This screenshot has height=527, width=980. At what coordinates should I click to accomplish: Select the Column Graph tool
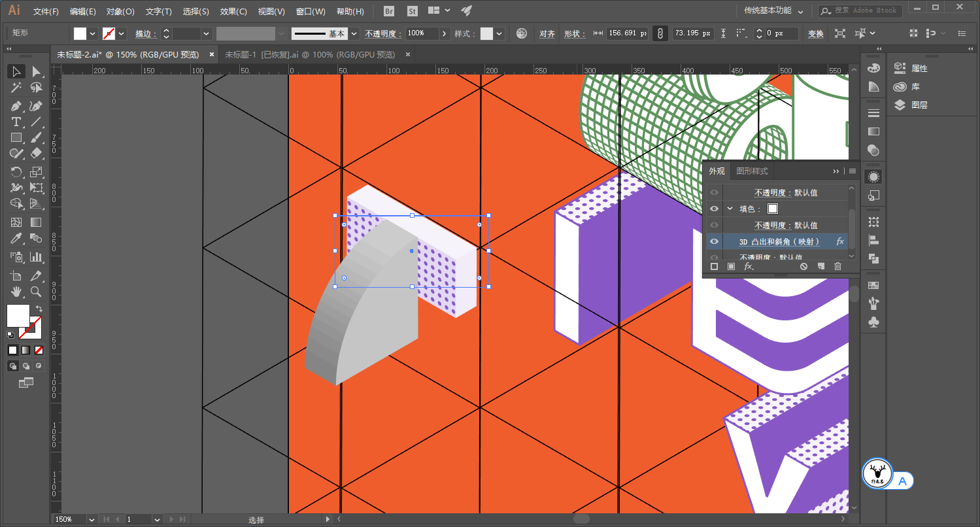click(36, 257)
